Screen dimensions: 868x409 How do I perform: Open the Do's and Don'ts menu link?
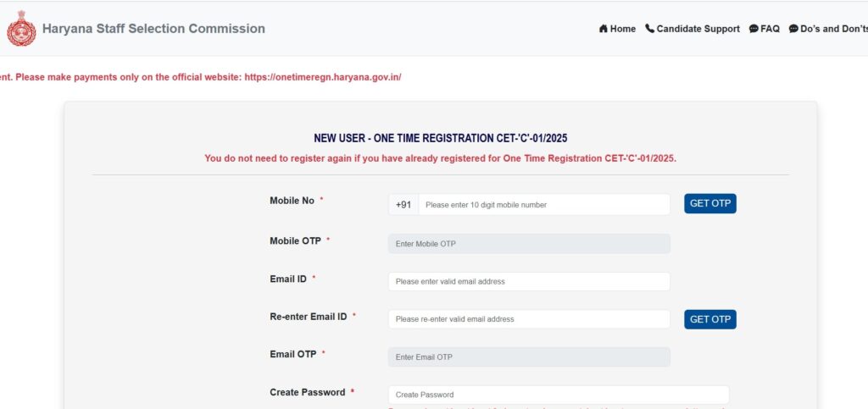coord(828,29)
